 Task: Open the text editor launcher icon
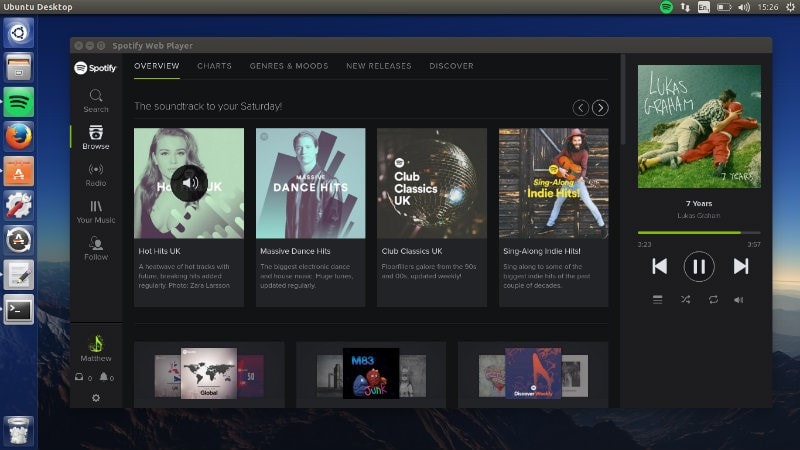point(19,275)
